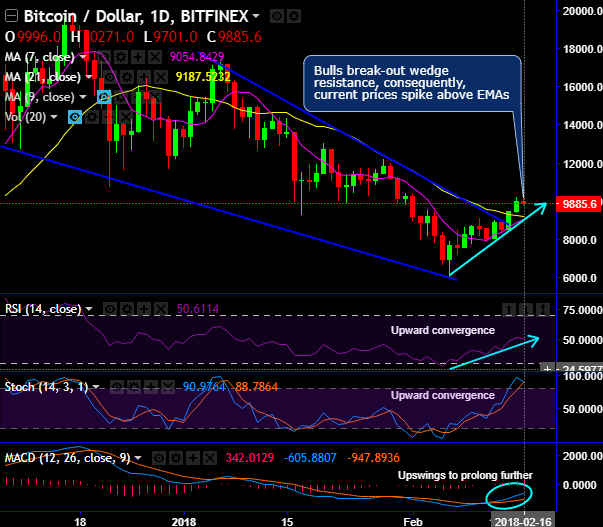603x527 pixels.
Task: Expand the MA (7, close) dropdown arrow
Action: (83, 57)
